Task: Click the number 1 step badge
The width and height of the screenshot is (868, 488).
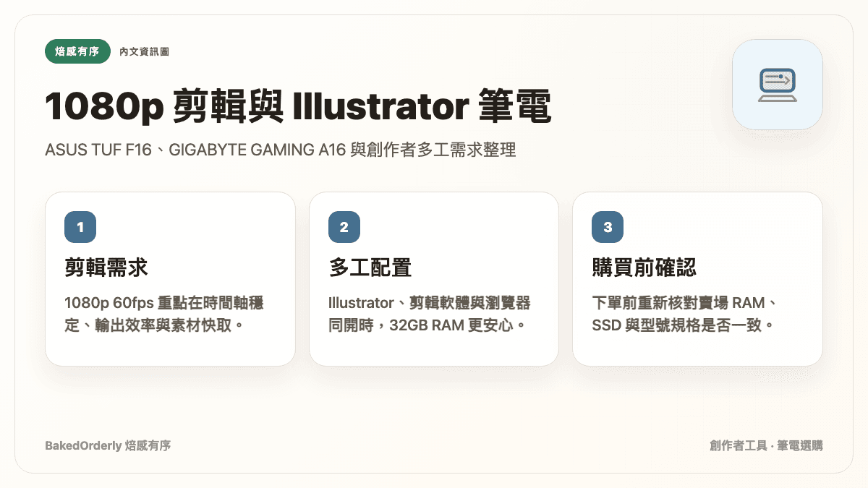Action: [80, 227]
